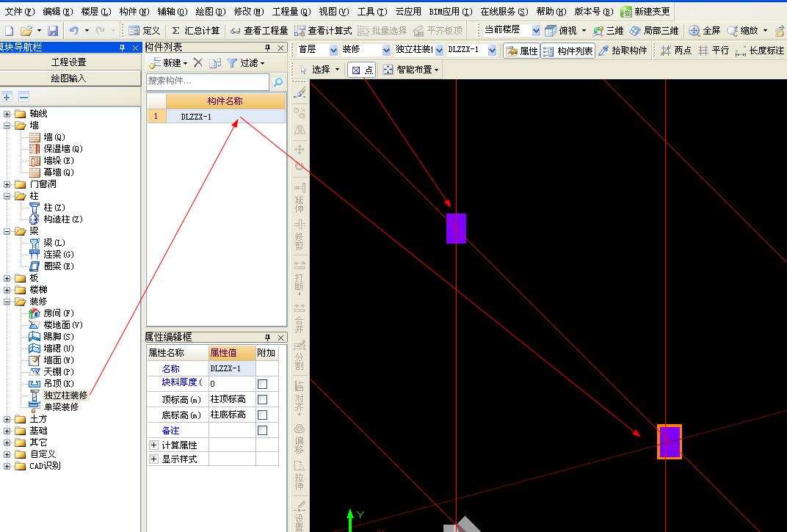Toggle the 属性 panel button
The image size is (787, 532).
coord(521,51)
